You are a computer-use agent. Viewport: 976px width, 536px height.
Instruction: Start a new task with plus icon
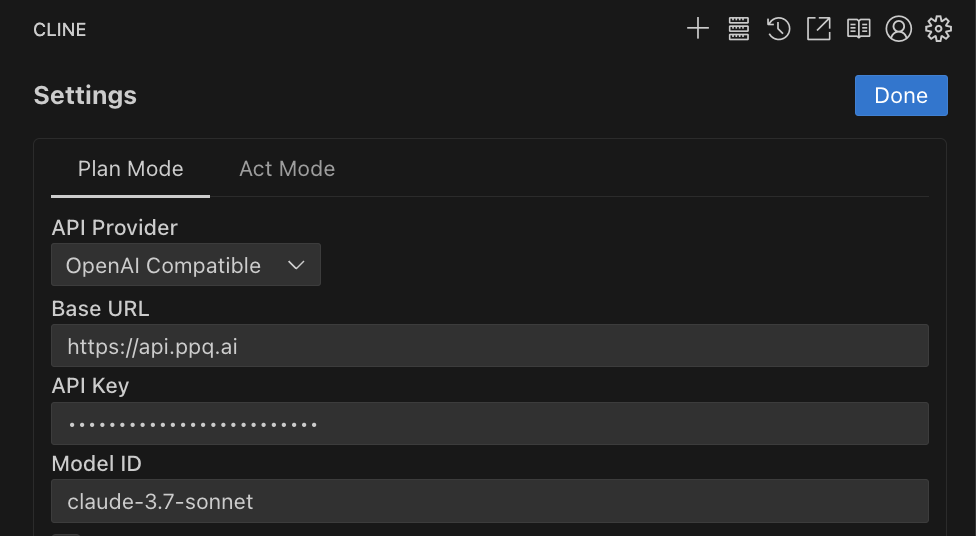[698, 29]
